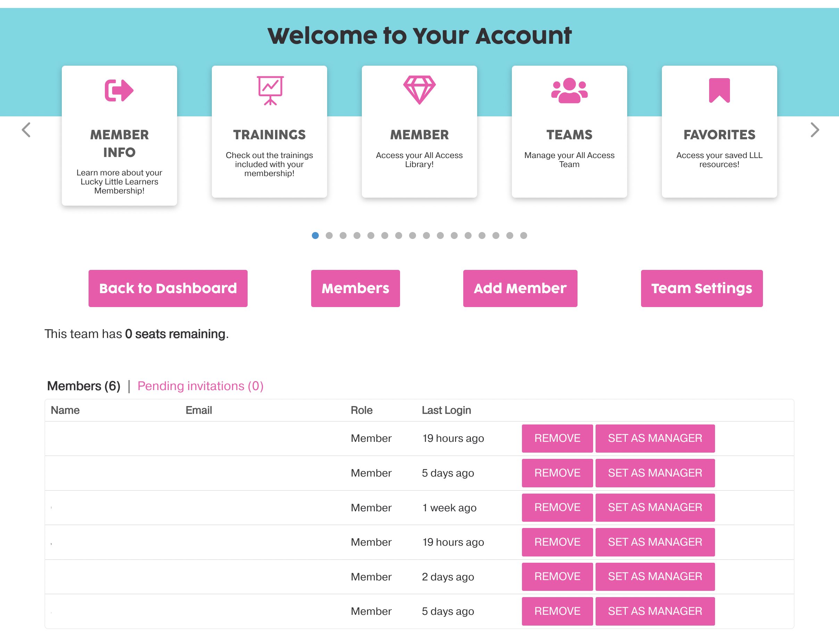Image resolution: width=839 pixels, height=644 pixels.
Task: Switch to the Pending invitations tab
Action: (200, 386)
